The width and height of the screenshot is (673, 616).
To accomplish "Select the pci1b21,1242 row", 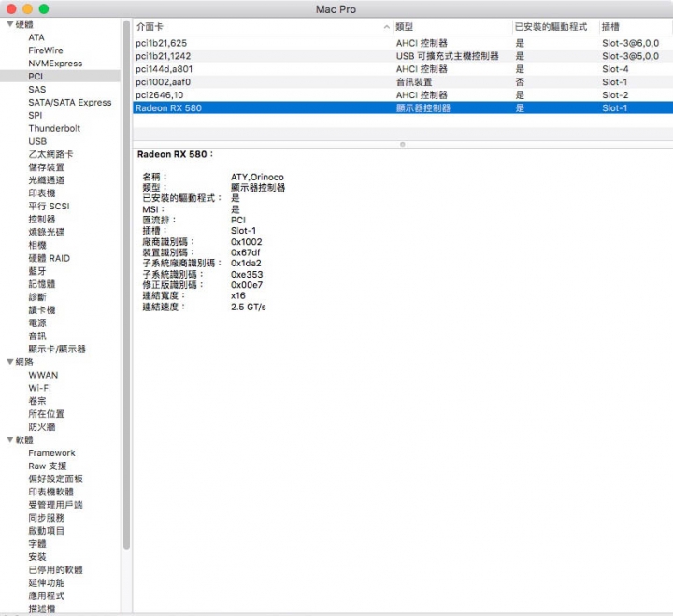I will pos(403,56).
